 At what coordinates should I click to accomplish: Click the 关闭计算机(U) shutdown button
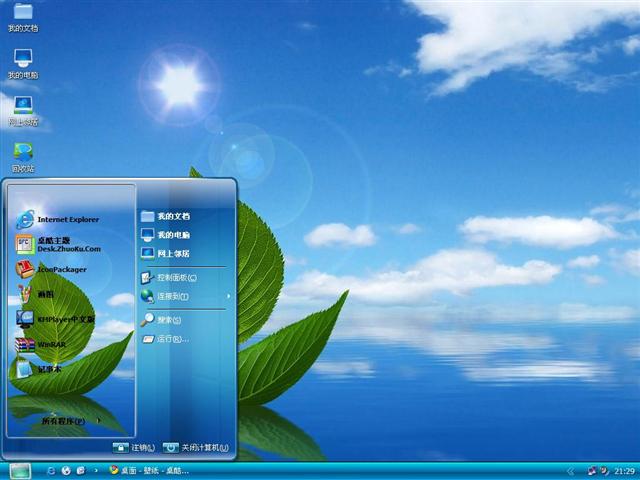coord(196,447)
